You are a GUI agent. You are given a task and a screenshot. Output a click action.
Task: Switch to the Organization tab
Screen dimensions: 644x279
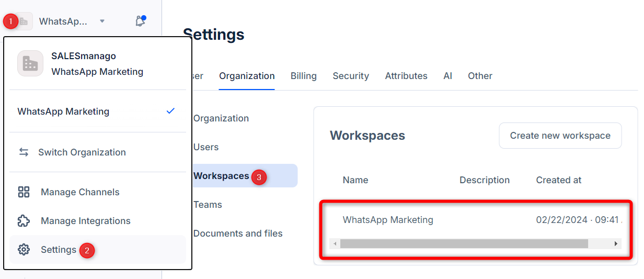point(247,76)
